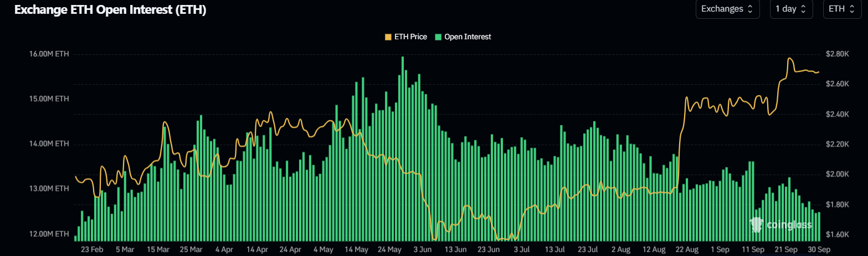Click the 15 Mar date label
Screen dimensions: 868x256
point(158,249)
